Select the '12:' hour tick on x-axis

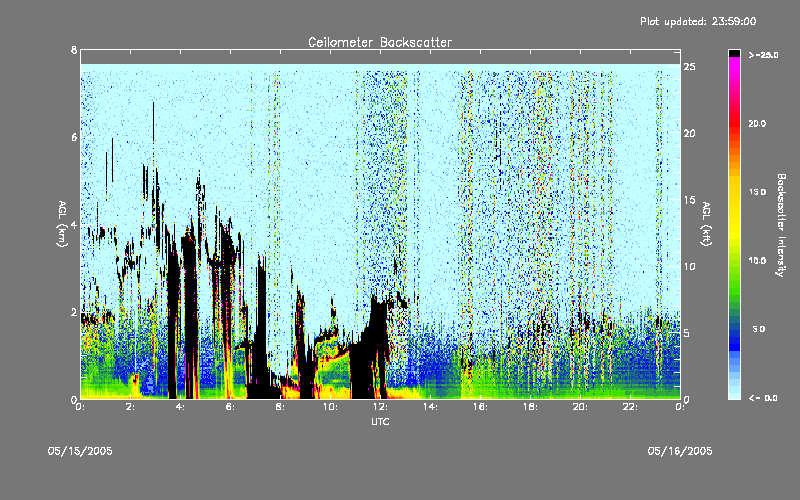pyautogui.click(x=380, y=407)
